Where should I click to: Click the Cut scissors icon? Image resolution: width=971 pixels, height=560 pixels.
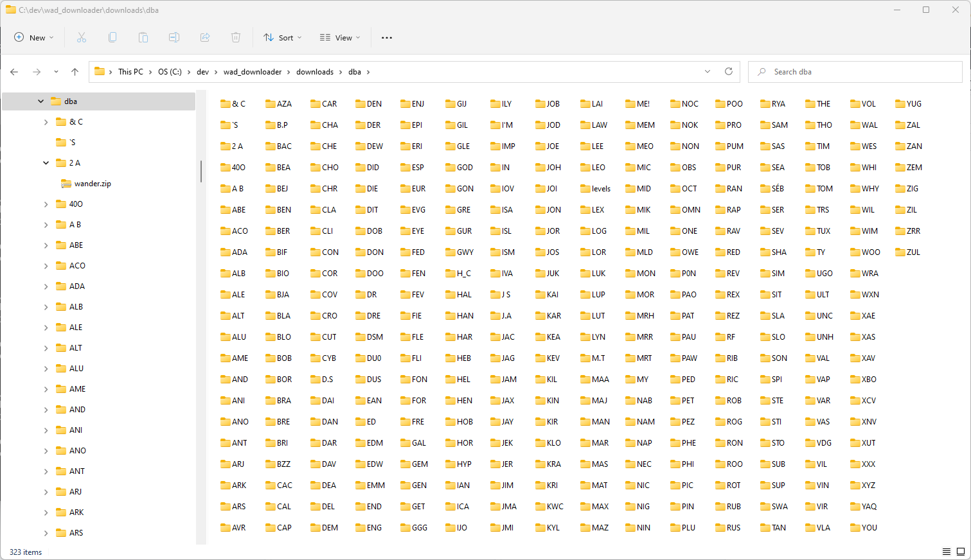pos(82,37)
